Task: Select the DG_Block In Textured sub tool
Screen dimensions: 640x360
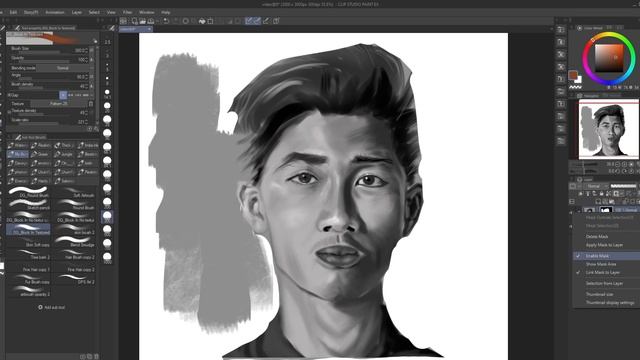Action: 29,229
